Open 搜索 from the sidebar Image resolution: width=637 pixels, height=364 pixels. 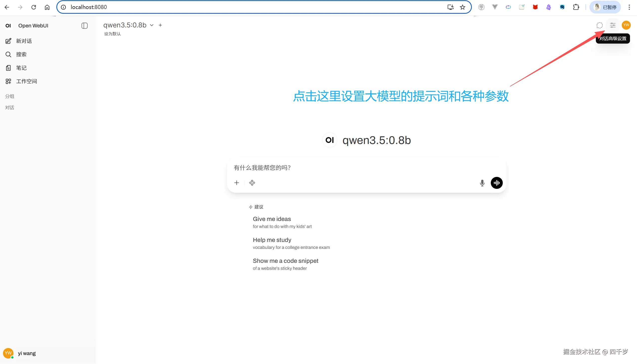21,54
